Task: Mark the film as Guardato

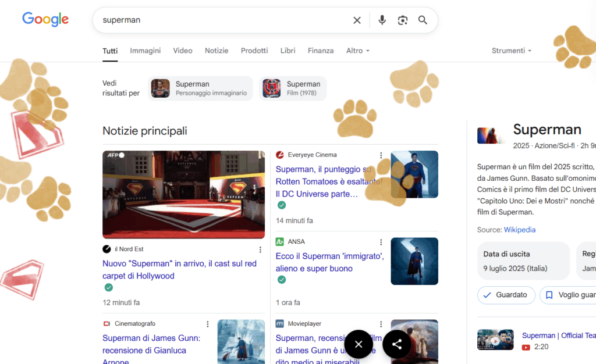Action: pyautogui.click(x=506, y=295)
